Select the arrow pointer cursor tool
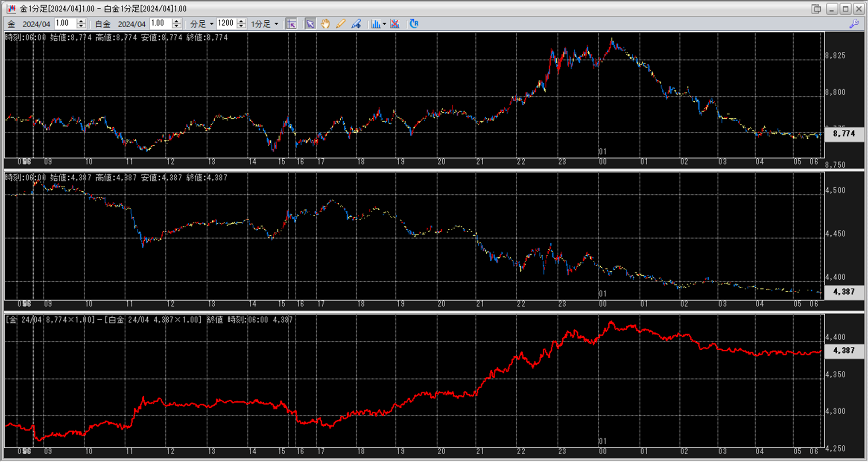 click(310, 24)
